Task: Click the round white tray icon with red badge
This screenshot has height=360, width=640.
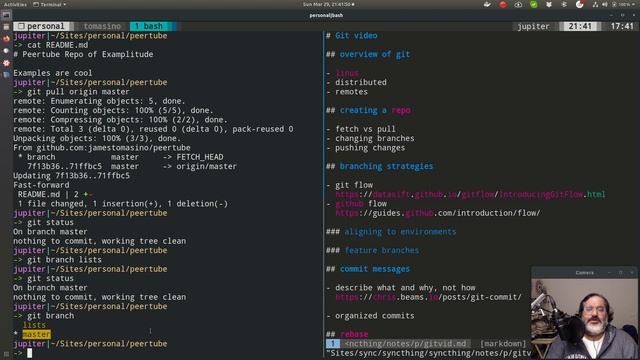Action: [580, 4]
